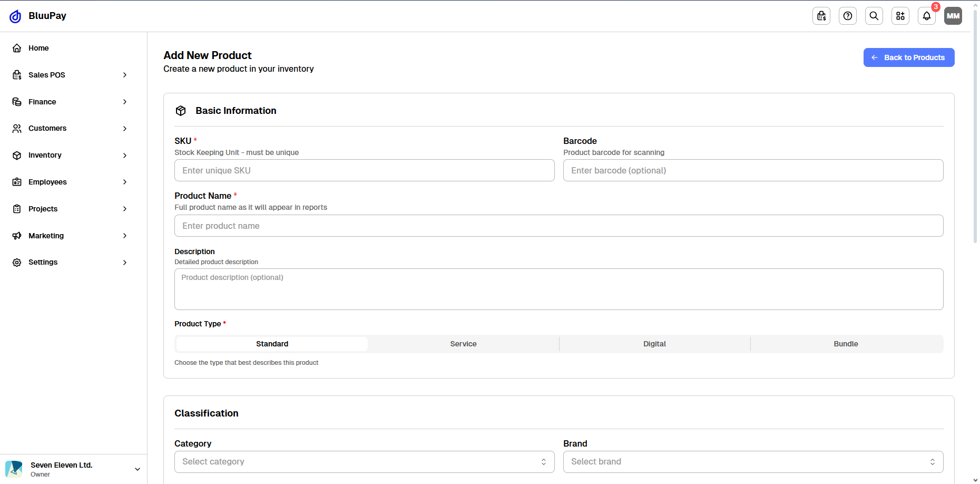The height and width of the screenshot is (484, 980).
Task: Open the notifications bell
Action: pos(927,16)
